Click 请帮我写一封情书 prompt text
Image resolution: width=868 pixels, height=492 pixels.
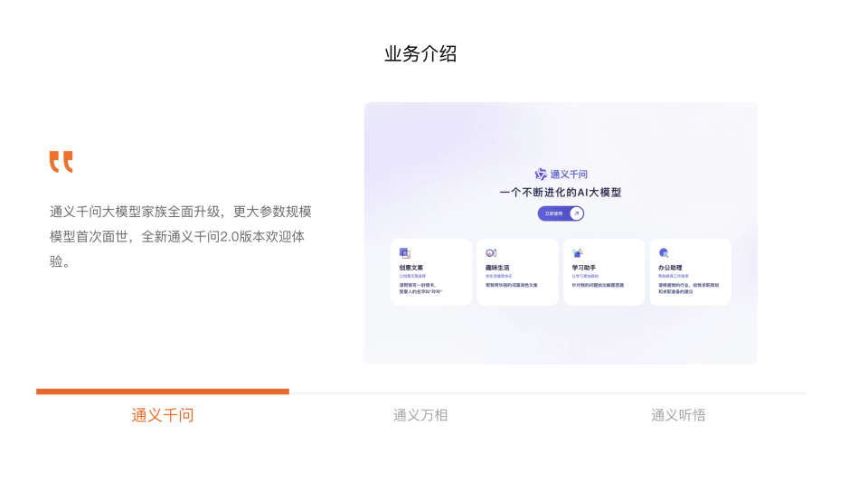click(x=420, y=289)
